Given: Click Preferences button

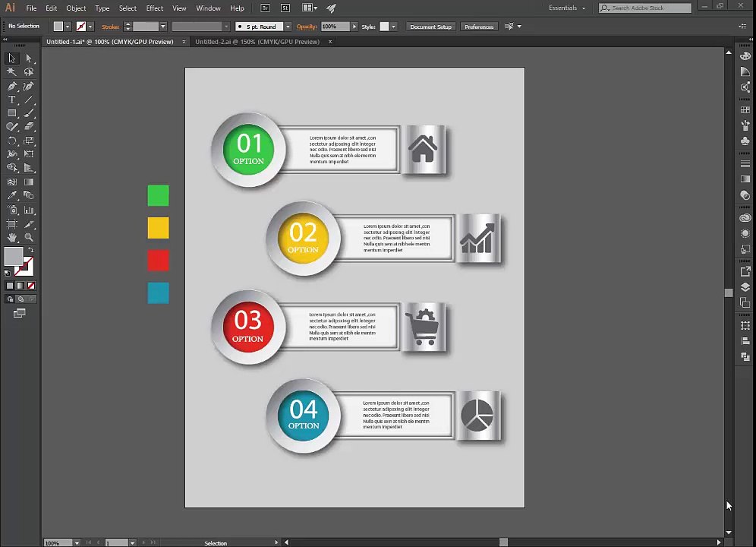Looking at the screenshot, I should [479, 27].
